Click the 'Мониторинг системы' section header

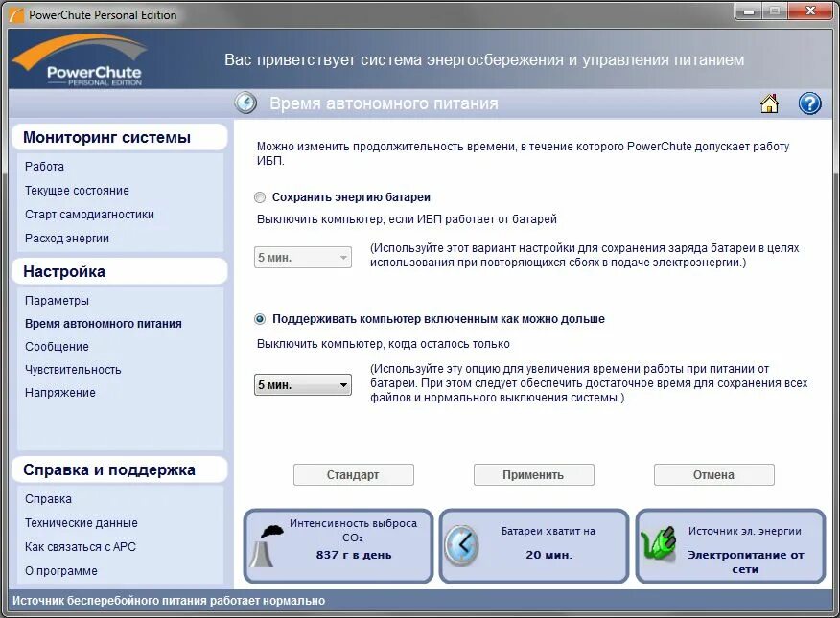(120, 138)
